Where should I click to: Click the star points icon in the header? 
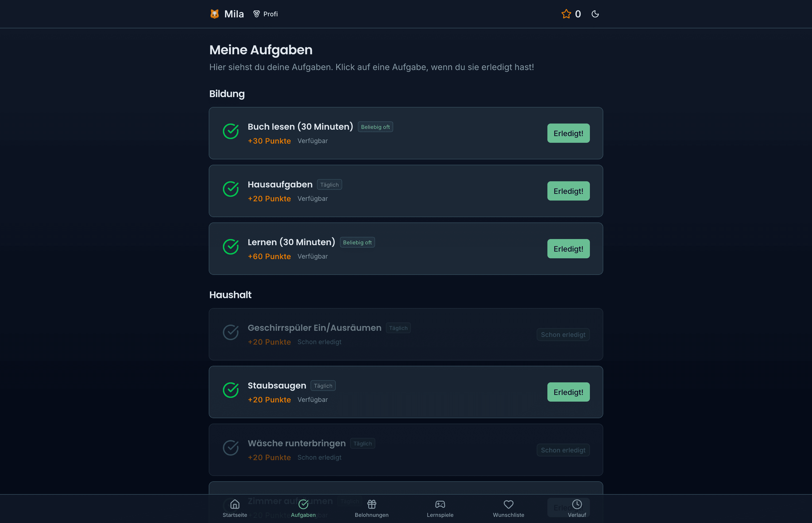(x=566, y=14)
